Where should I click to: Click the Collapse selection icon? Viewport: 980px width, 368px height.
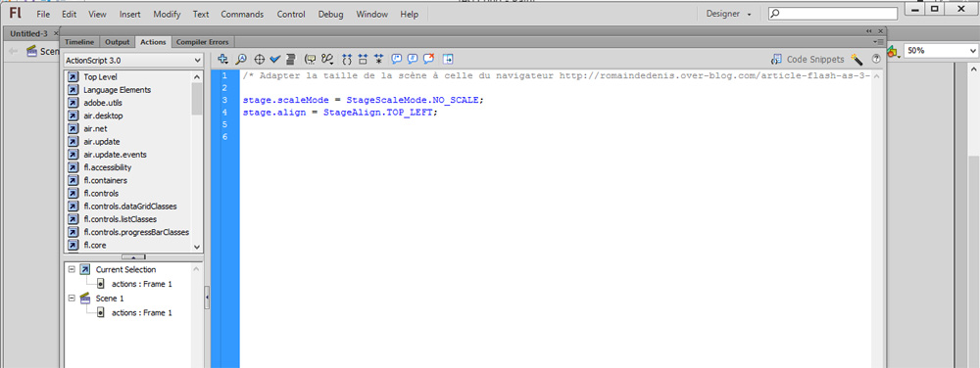pyautogui.click(x=364, y=60)
